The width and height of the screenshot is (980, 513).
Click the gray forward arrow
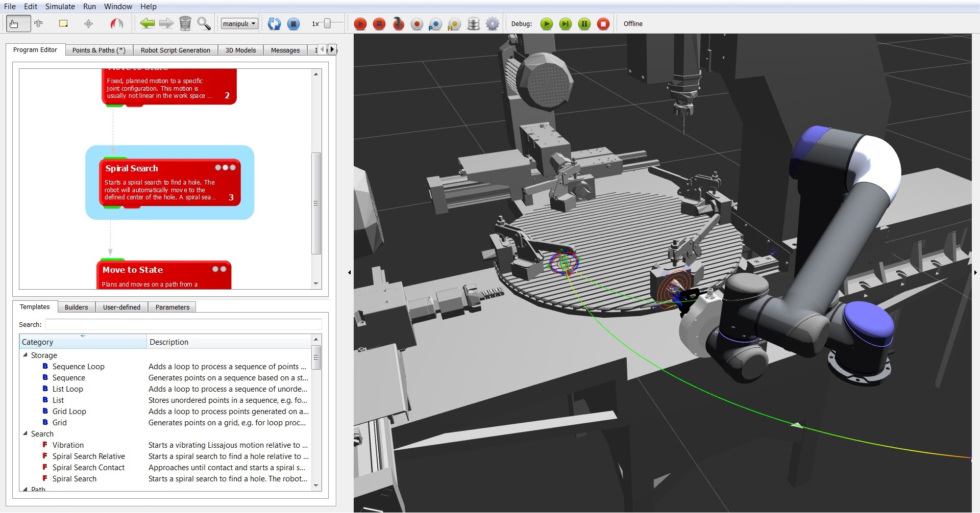pos(166,23)
